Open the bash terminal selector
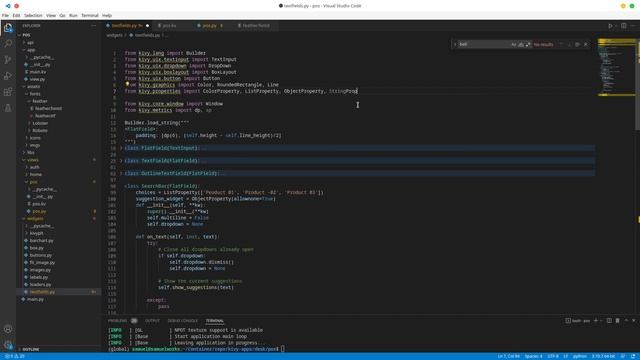The width and height of the screenshot is (640, 360). (578, 321)
